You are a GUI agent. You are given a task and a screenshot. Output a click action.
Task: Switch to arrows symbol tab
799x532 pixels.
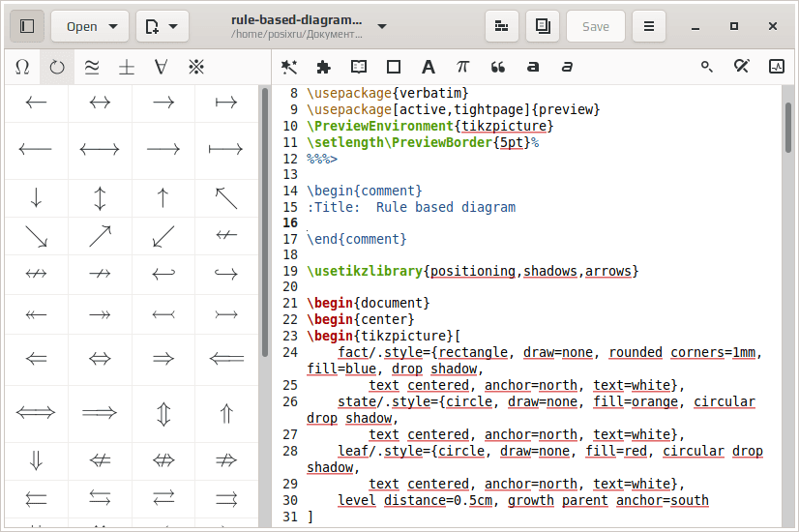point(57,67)
